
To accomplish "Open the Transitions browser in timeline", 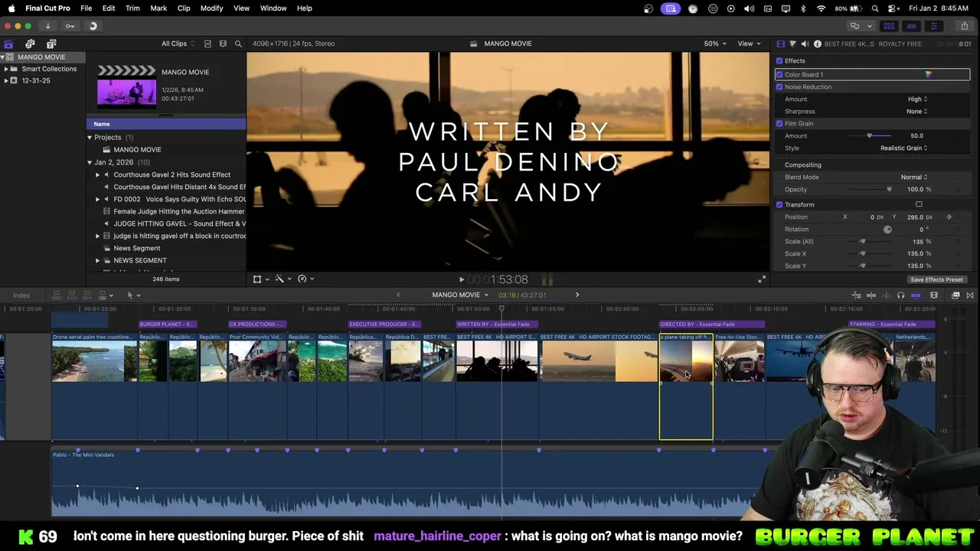I will (969, 295).
